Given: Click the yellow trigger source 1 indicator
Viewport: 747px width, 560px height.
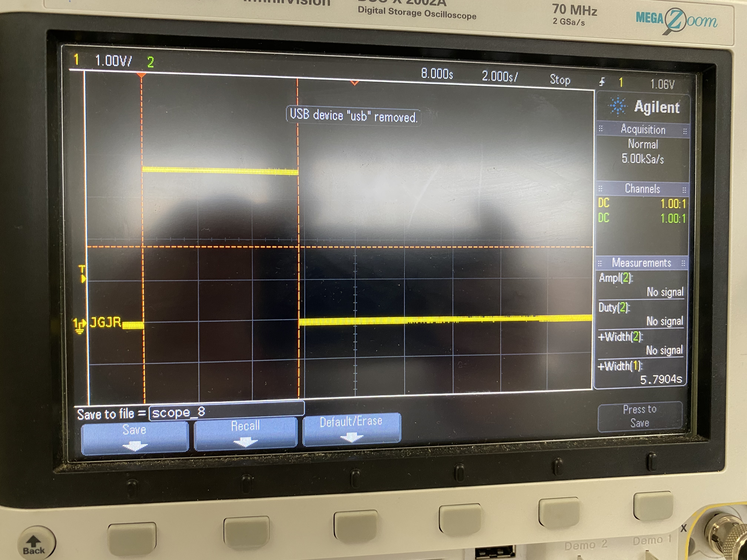Looking at the screenshot, I should tap(621, 82).
